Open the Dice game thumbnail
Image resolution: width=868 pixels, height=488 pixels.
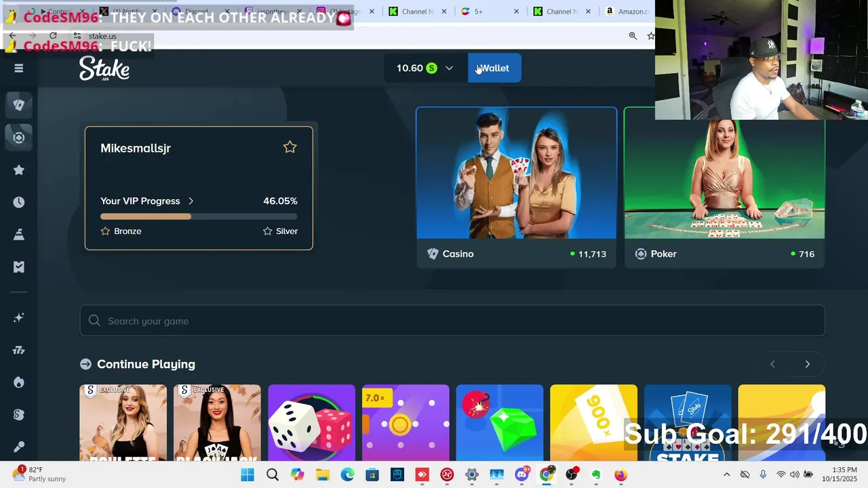coord(311,423)
